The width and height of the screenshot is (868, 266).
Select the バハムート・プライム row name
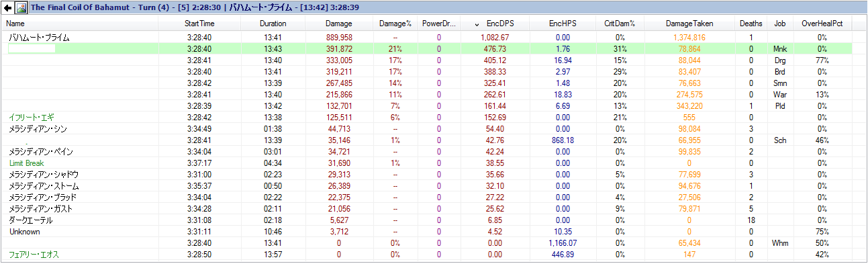(39, 38)
